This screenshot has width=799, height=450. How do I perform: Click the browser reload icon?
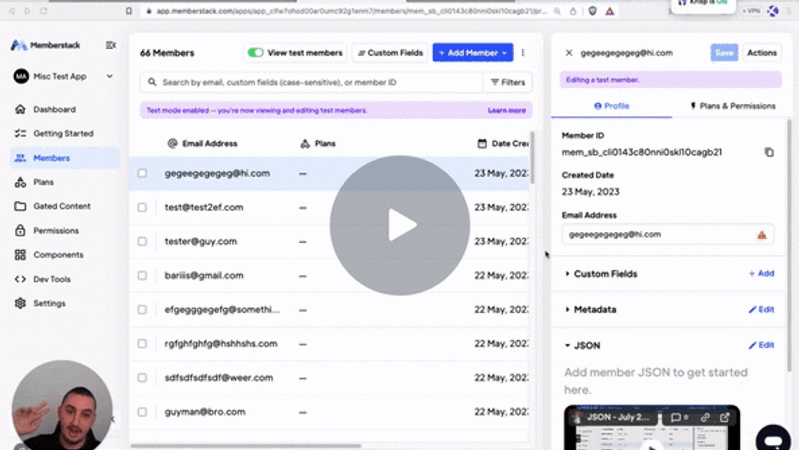pyautogui.click(x=44, y=11)
